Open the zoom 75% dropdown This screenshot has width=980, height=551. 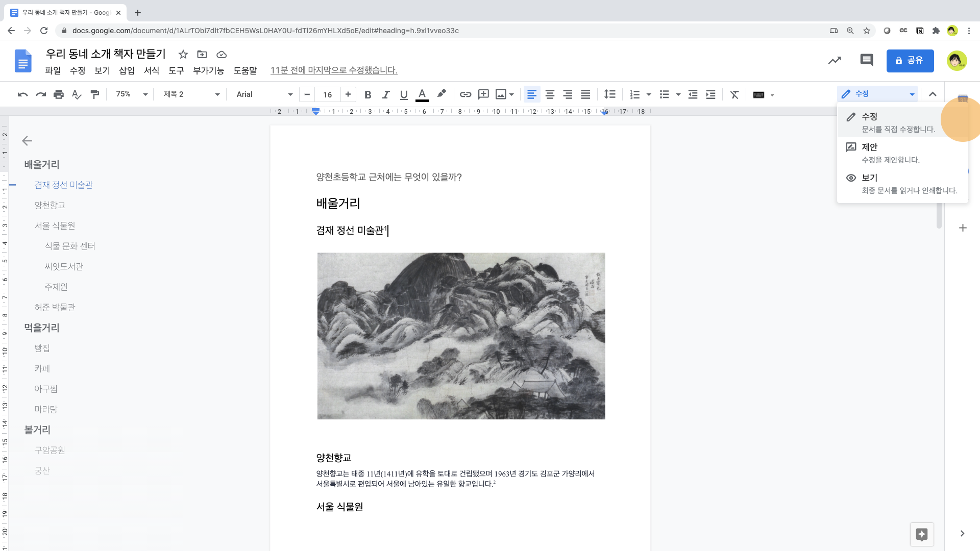point(131,94)
